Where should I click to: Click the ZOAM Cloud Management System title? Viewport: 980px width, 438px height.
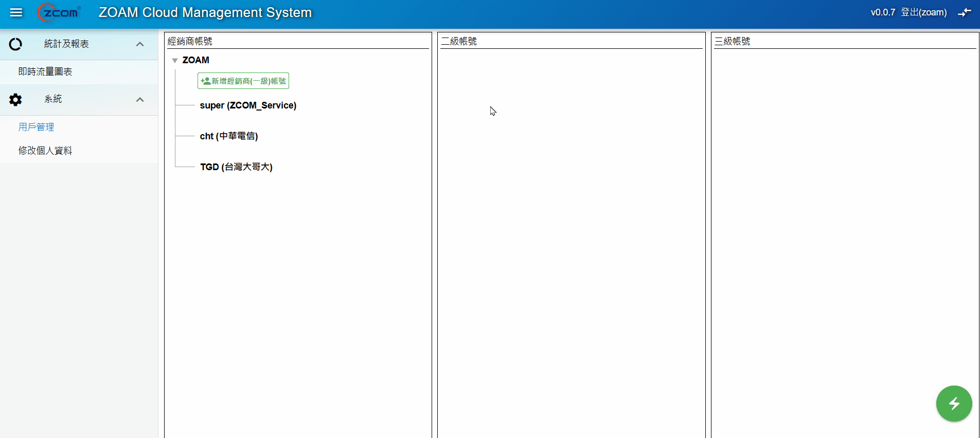click(x=205, y=12)
